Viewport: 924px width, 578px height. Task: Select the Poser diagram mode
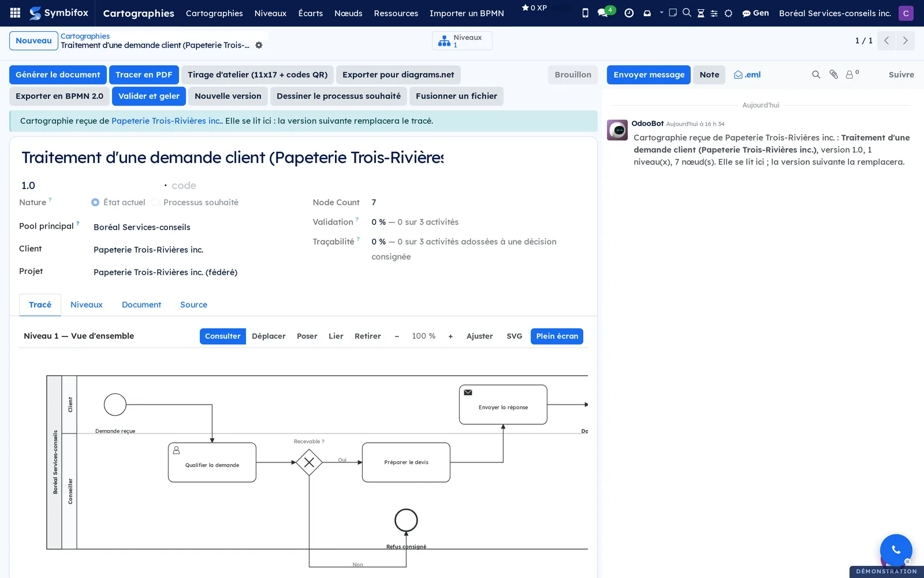click(307, 336)
